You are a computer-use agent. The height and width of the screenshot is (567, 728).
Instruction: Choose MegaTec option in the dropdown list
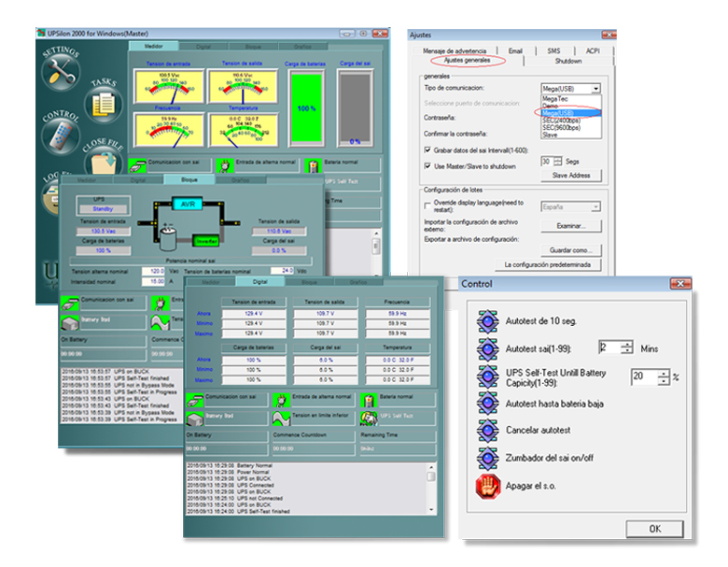[x=556, y=97]
